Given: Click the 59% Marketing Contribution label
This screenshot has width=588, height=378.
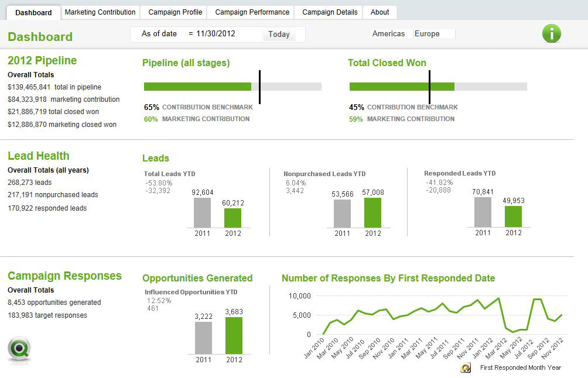Looking at the screenshot, I should tap(402, 119).
